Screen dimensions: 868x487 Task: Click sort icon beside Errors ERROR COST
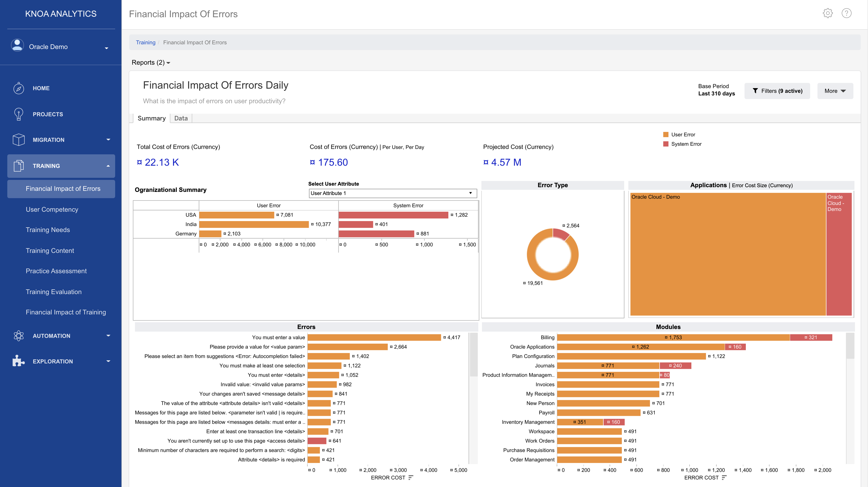click(x=410, y=478)
